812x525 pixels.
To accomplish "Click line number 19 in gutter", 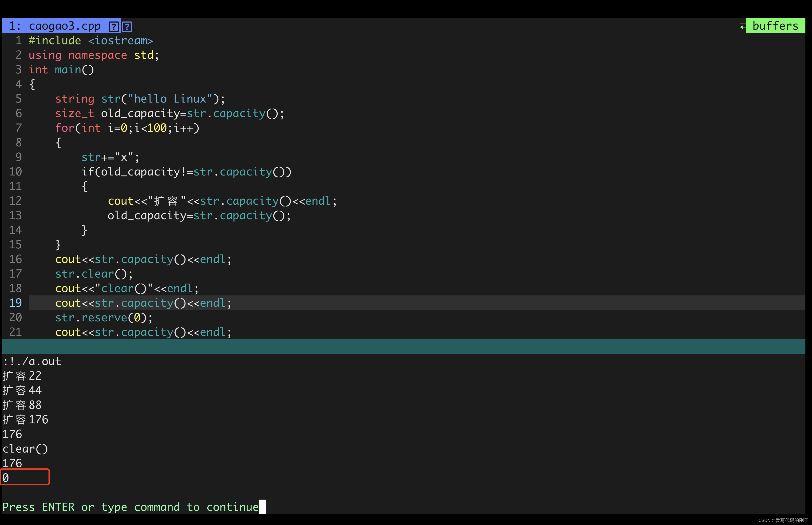I will point(15,303).
